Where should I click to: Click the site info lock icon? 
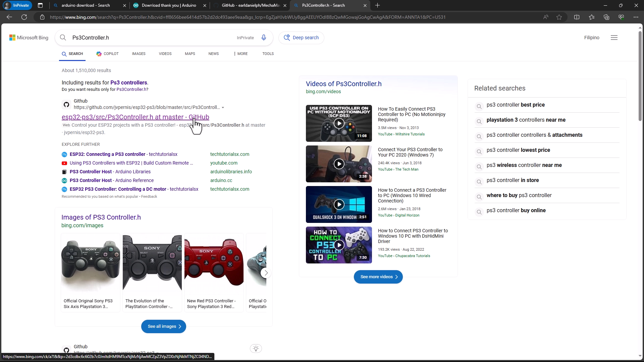pyautogui.click(x=42, y=17)
